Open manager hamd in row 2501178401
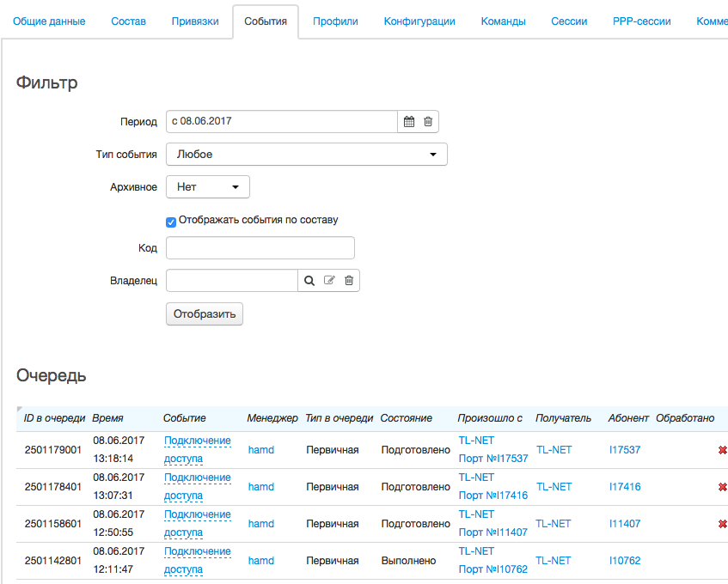The width and height of the screenshot is (728, 584). click(261, 487)
